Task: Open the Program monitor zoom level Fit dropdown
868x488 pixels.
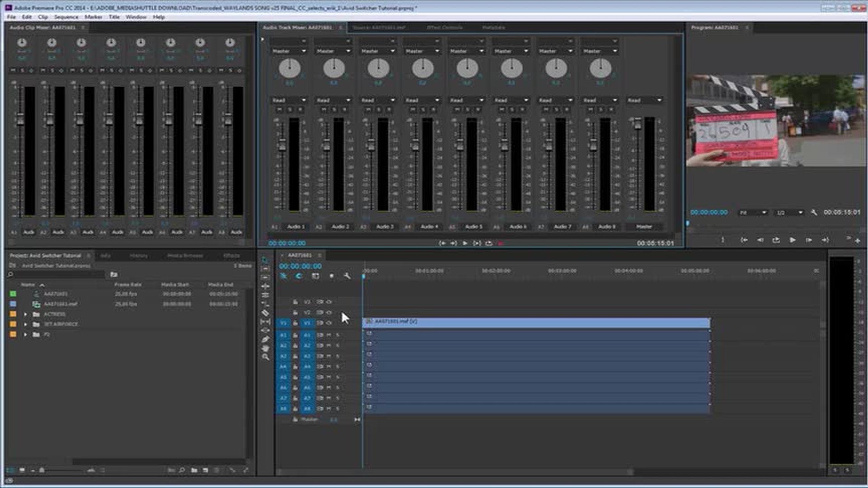Action: click(753, 212)
